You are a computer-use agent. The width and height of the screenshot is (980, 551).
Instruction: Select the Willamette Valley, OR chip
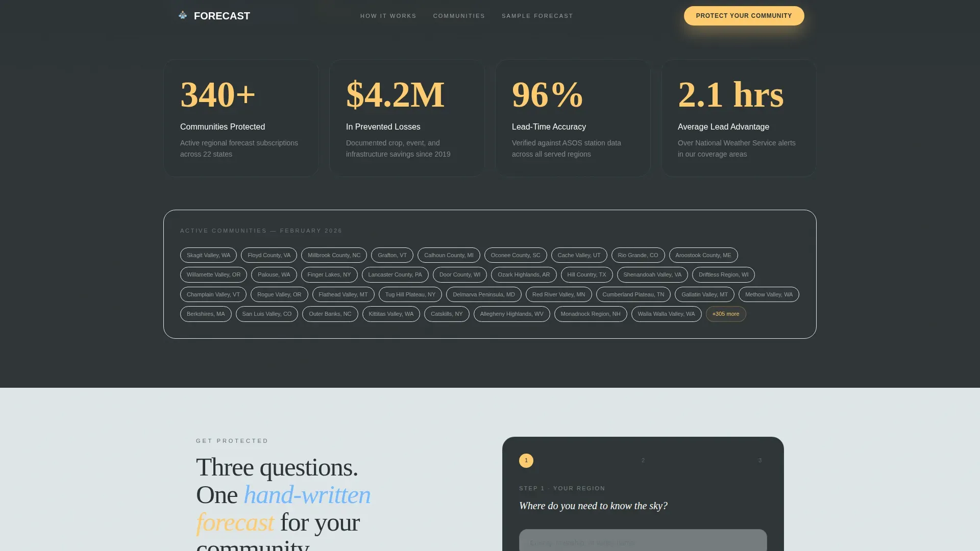coord(213,274)
